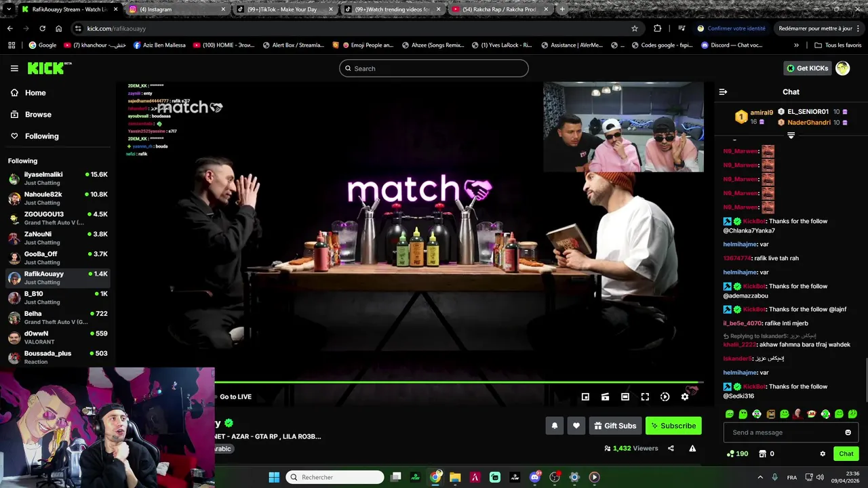The image size is (868, 488).
Task: Report the stream warning icon
Action: pyautogui.click(x=692, y=448)
